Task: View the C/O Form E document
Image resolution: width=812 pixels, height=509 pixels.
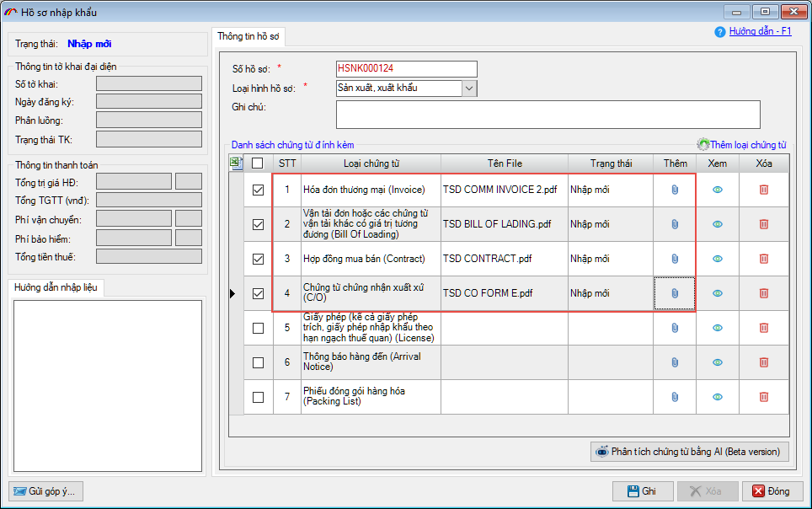Action: (718, 293)
